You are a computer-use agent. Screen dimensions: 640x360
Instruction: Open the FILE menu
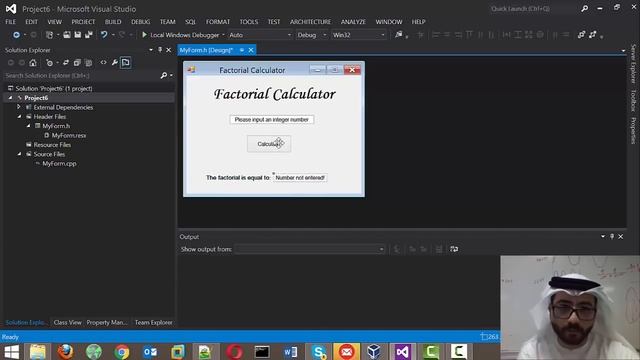(x=11, y=22)
